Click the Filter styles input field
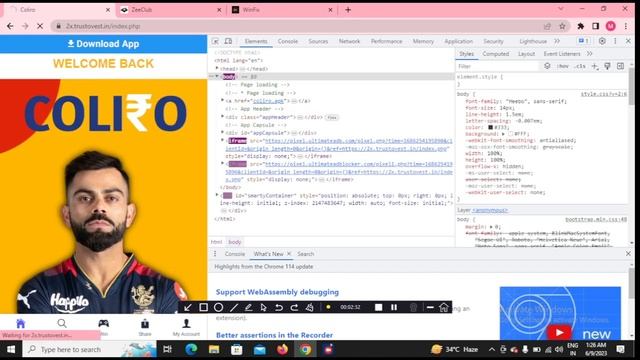The height and width of the screenshot is (360, 640). click(x=498, y=66)
